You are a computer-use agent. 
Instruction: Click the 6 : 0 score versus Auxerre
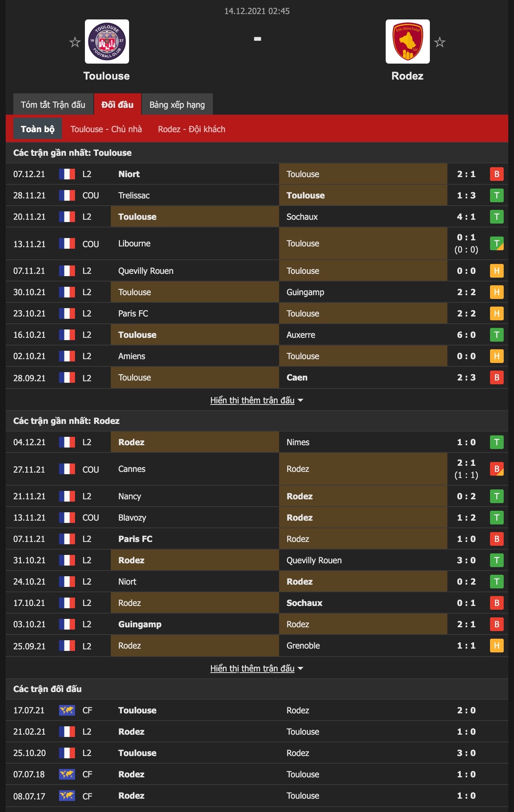[x=466, y=335]
